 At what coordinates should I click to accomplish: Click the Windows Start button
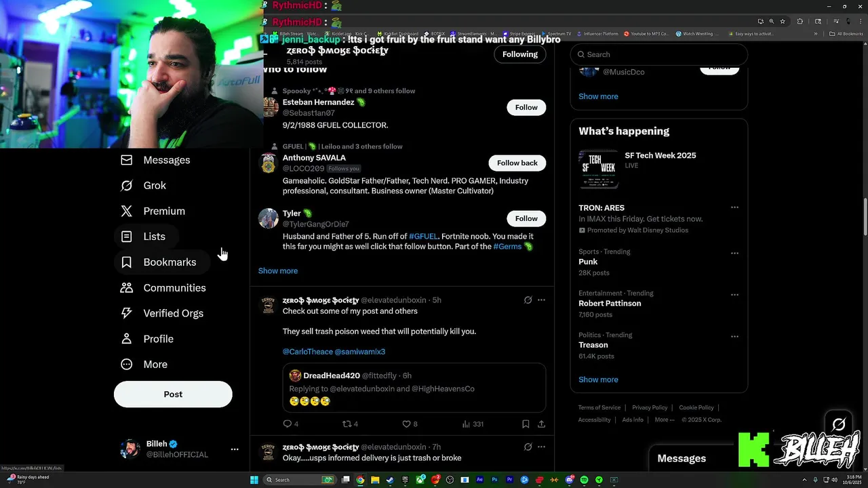(x=254, y=480)
